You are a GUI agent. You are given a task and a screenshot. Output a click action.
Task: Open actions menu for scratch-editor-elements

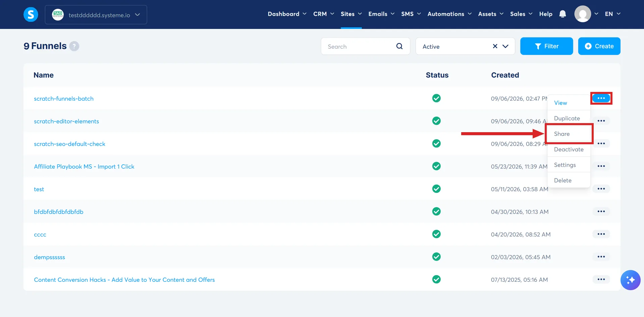[601, 121]
